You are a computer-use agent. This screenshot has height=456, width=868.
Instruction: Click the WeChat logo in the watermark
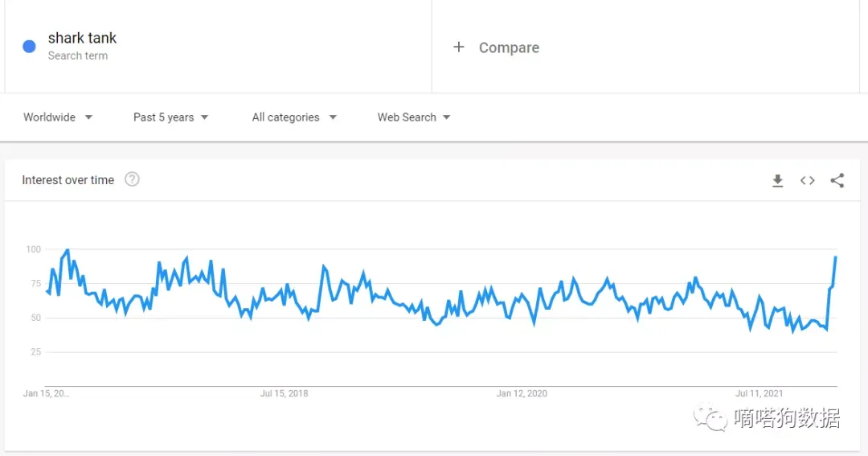point(710,418)
